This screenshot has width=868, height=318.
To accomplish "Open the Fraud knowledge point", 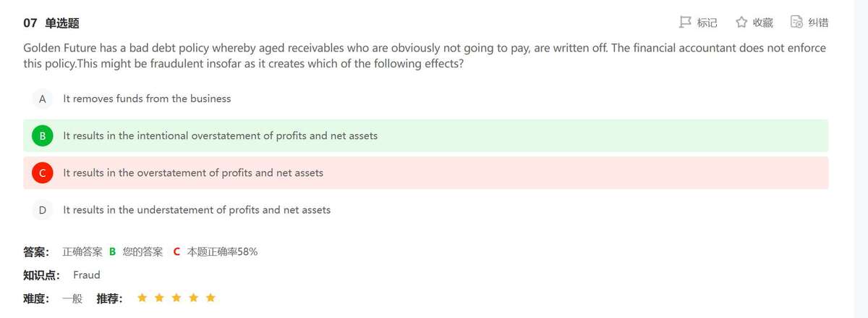I will point(87,275).
